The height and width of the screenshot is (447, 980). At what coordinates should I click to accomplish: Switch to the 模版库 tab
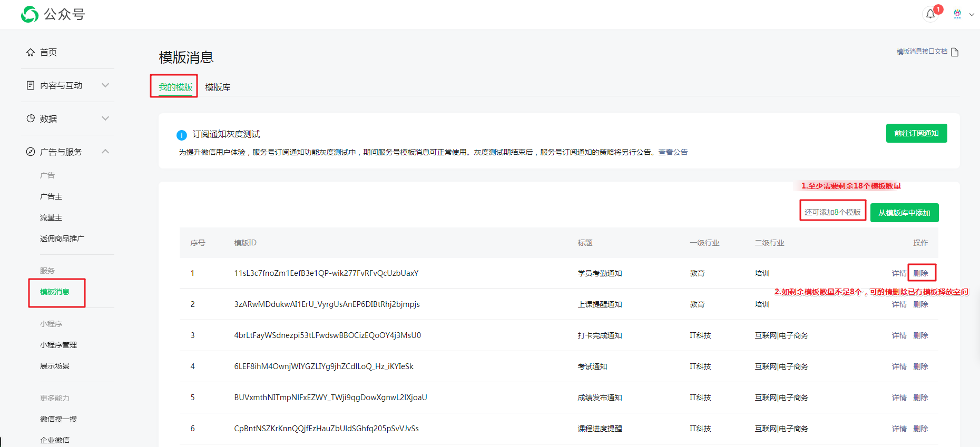(x=218, y=87)
